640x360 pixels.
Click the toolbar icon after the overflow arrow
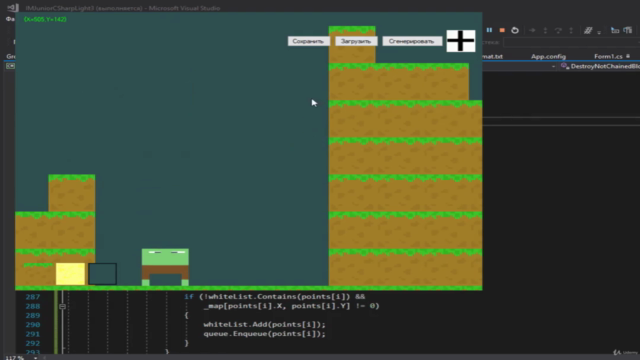click(x=615, y=30)
